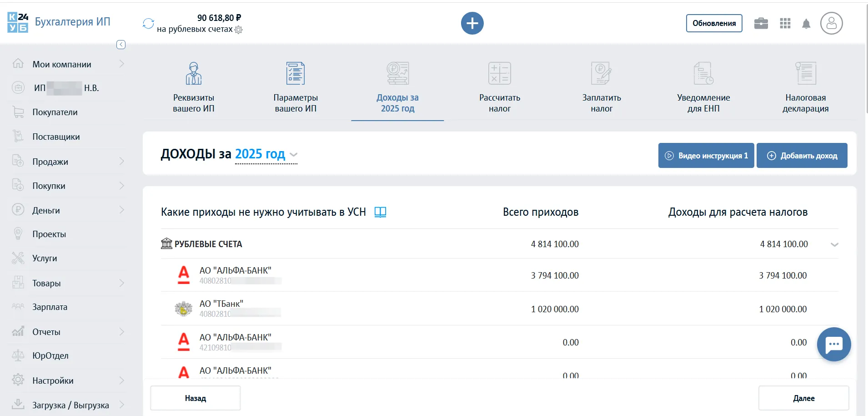This screenshot has width=868, height=416.
Task: Open Покупатели in the sidebar
Action: point(55,112)
